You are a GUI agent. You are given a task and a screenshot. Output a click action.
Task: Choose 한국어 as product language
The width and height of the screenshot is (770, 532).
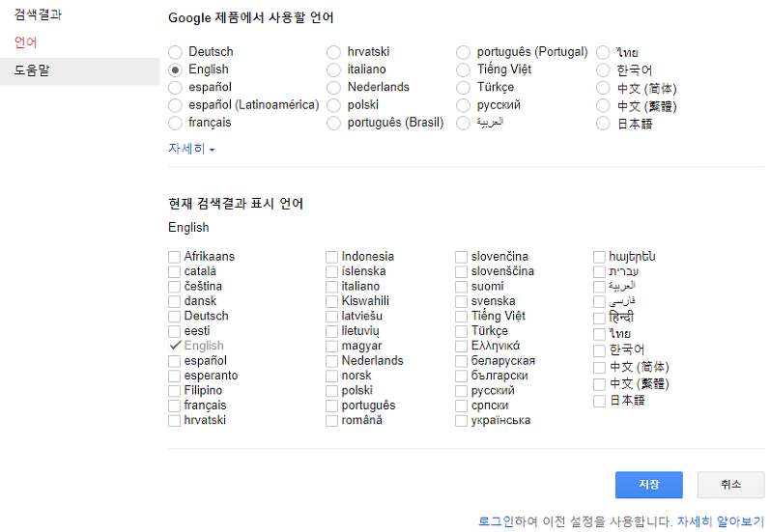(603, 70)
